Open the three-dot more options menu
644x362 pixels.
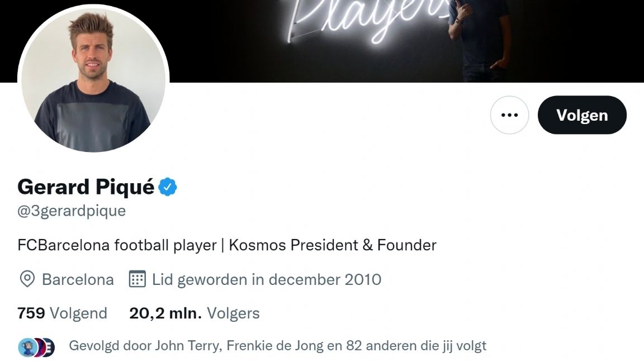[x=509, y=115]
